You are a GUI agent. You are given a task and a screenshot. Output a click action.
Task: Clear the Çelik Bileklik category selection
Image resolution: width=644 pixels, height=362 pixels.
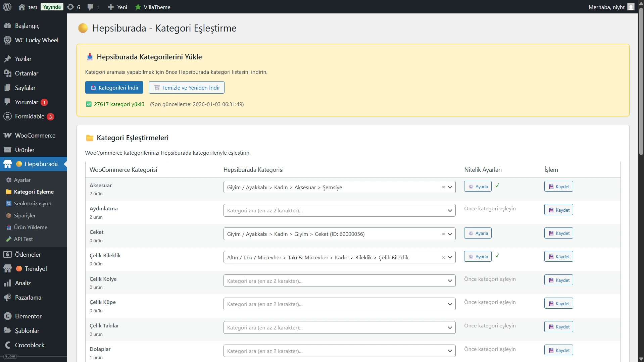pyautogui.click(x=443, y=258)
